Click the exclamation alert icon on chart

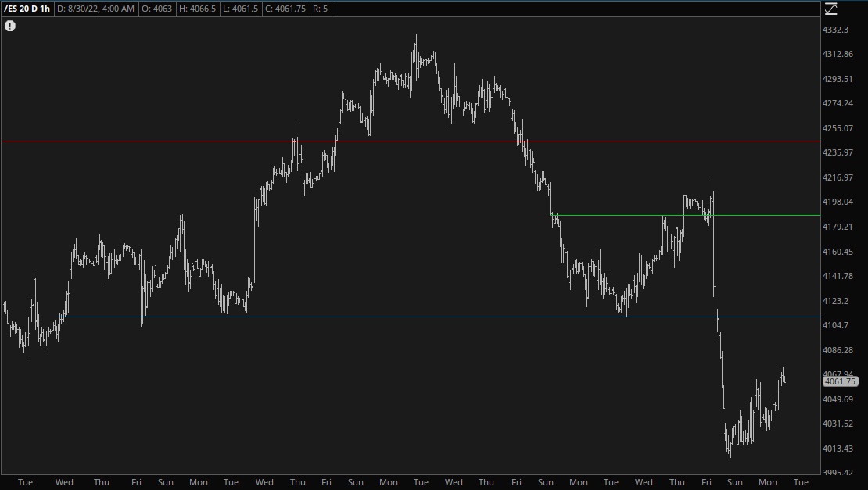(x=10, y=26)
